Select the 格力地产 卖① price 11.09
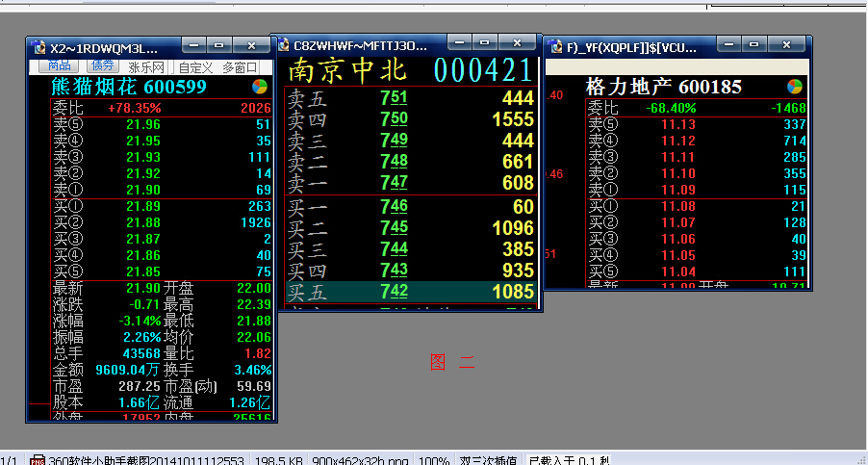This screenshot has height=465, width=868. tap(678, 190)
